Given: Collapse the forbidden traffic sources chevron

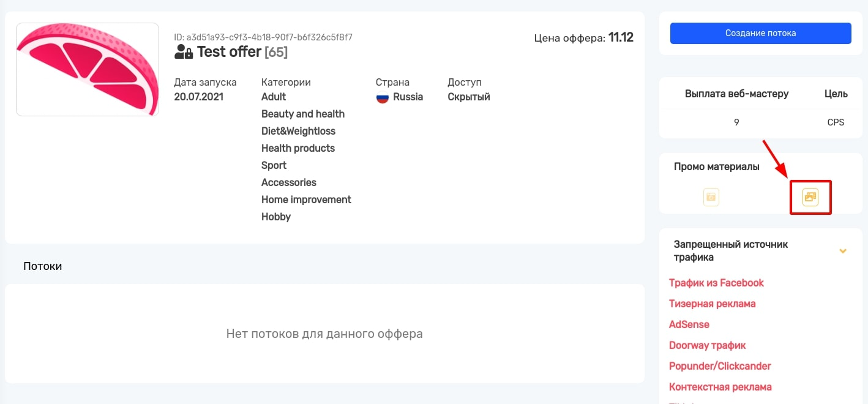Looking at the screenshot, I should click(843, 251).
